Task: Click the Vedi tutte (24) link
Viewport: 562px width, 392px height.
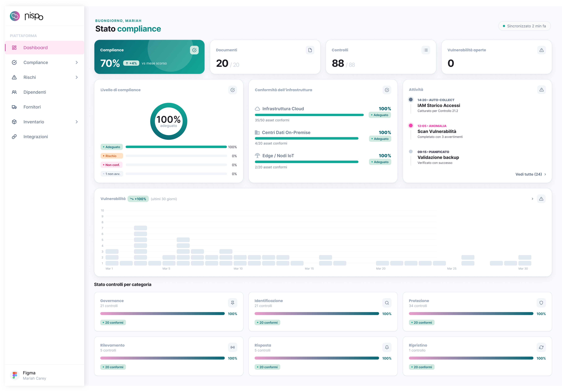Action: point(531,174)
